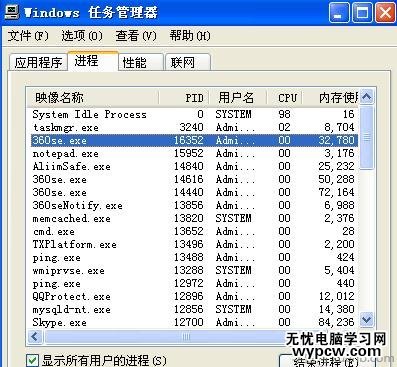The height and width of the screenshot is (367, 397).
Task: Sort by 内存使用 column header
Action: click(331, 98)
